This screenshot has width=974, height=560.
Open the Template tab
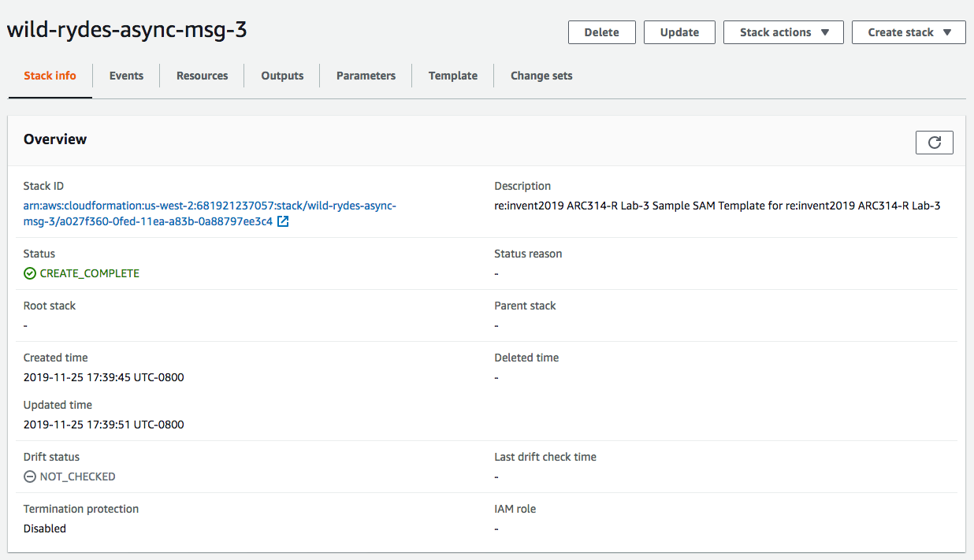[453, 76]
